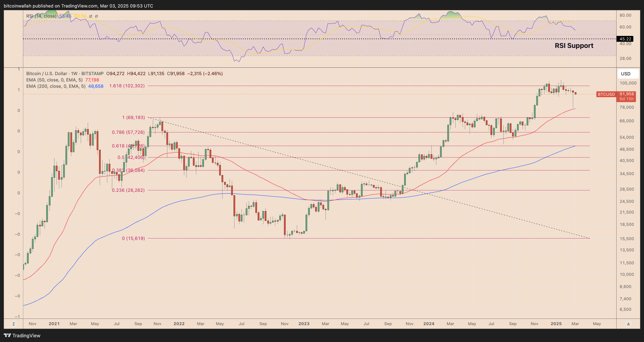Select the EMA (200, close, 0, EMA, 5) legend
The width and height of the screenshot is (644, 342).
click(56, 86)
